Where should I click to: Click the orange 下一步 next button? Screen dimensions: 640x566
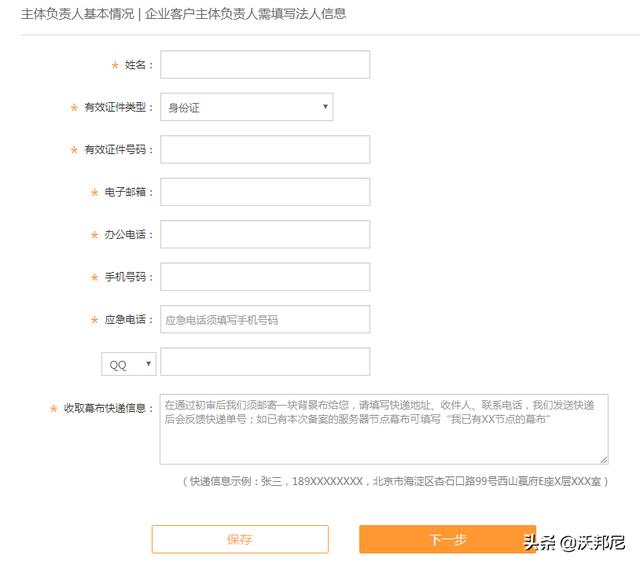447,539
